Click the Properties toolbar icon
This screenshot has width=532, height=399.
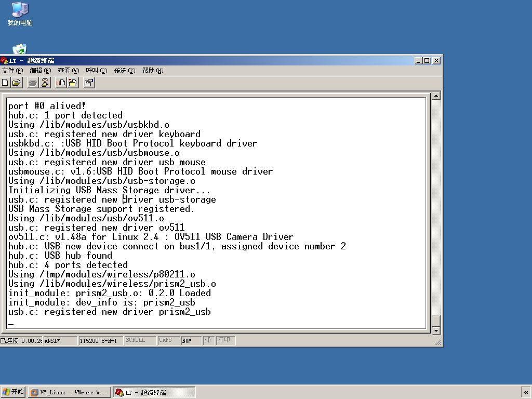tap(89, 83)
